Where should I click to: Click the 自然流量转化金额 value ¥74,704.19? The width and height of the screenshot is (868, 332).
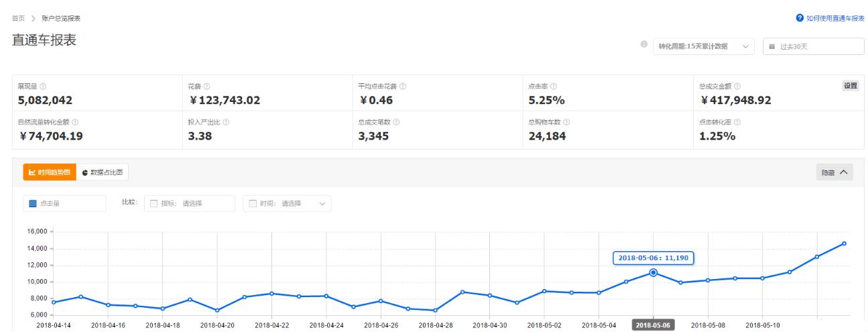tap(50, 136)
